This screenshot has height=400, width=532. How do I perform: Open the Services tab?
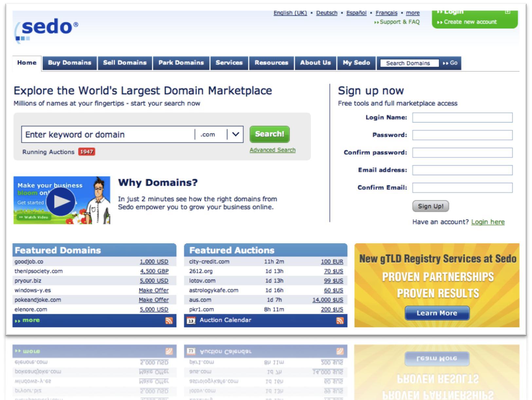229,63
